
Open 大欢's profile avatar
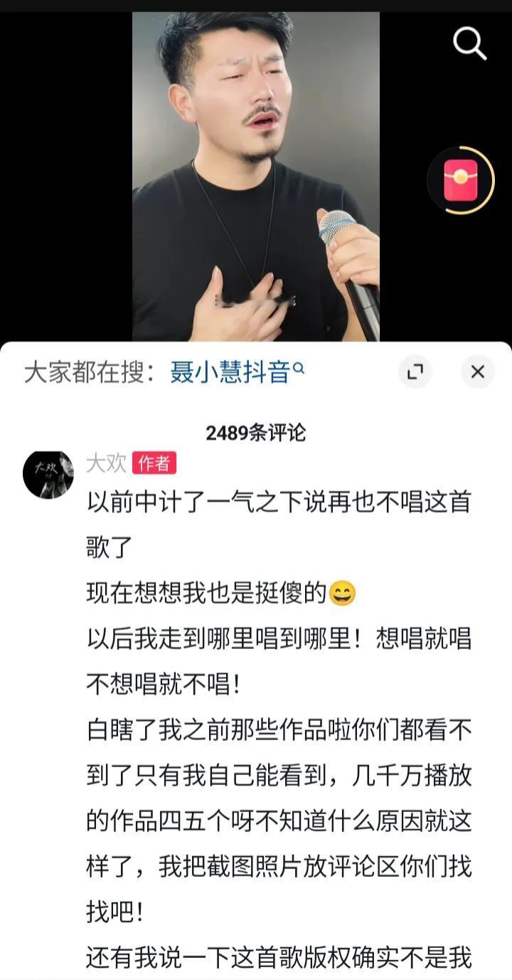pyautogui.click(x=48, y=474)
